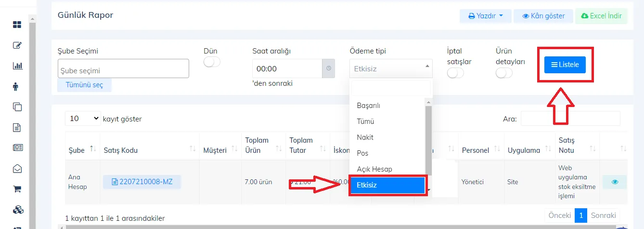Choose Pos from payment type list
Viewport: 644px width, 229px height.
387,153
